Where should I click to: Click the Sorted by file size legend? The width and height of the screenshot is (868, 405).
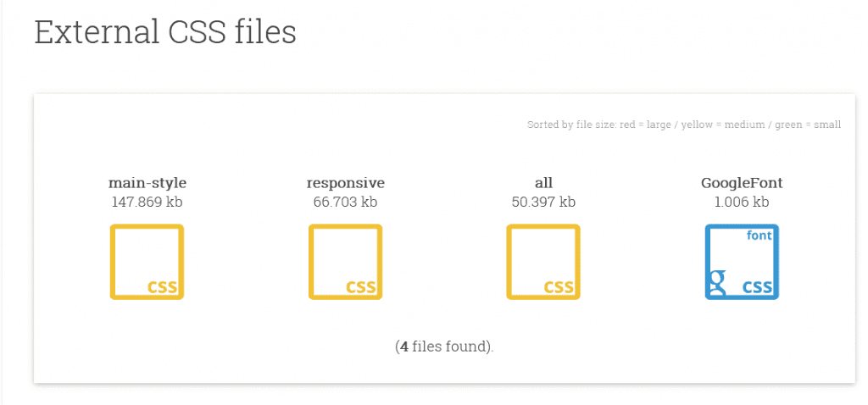pyautogui.click(x=684, y=125)
